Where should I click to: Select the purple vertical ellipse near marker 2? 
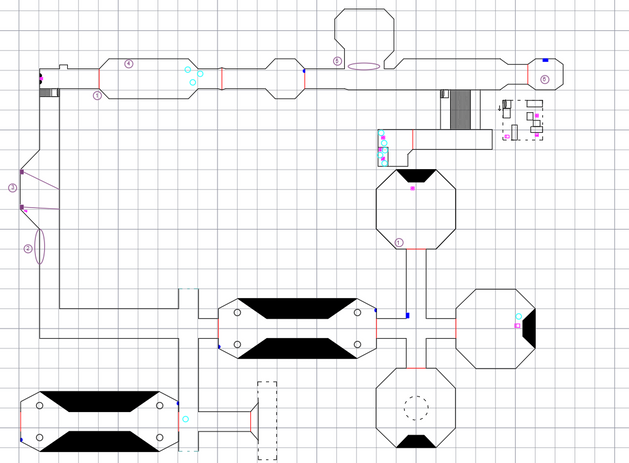[x=39, y=246]
